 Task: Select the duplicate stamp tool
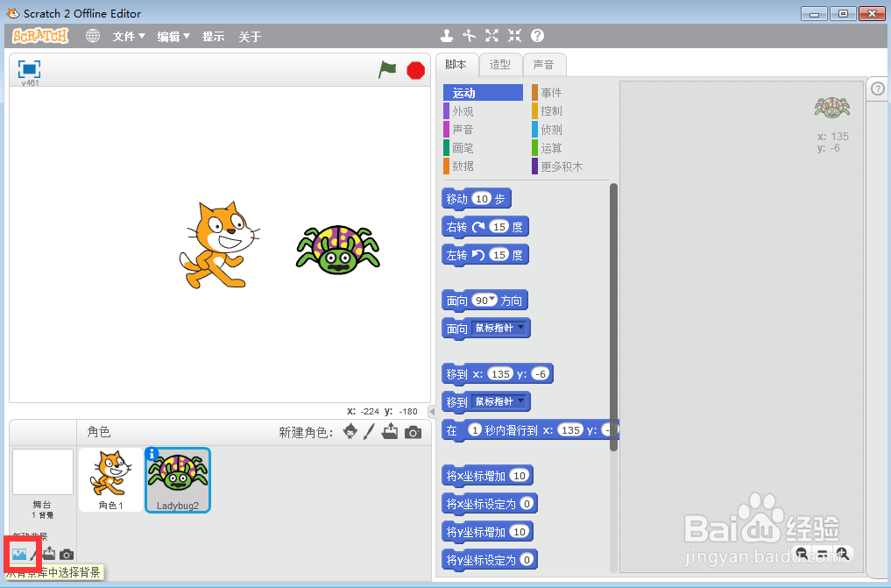(x=447, y=36)
